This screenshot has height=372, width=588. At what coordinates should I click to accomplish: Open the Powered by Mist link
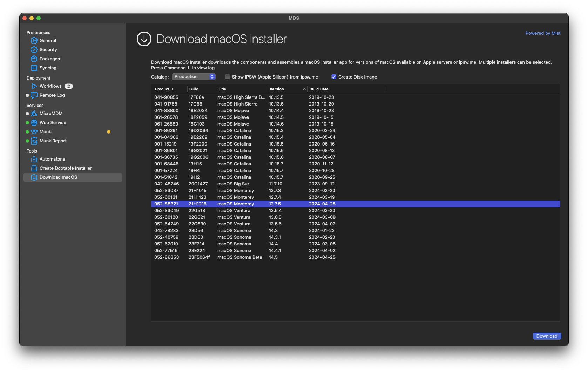tap(543, 33)
